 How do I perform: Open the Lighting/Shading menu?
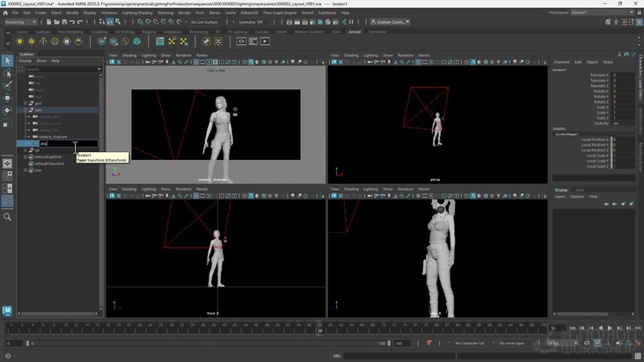136,13
